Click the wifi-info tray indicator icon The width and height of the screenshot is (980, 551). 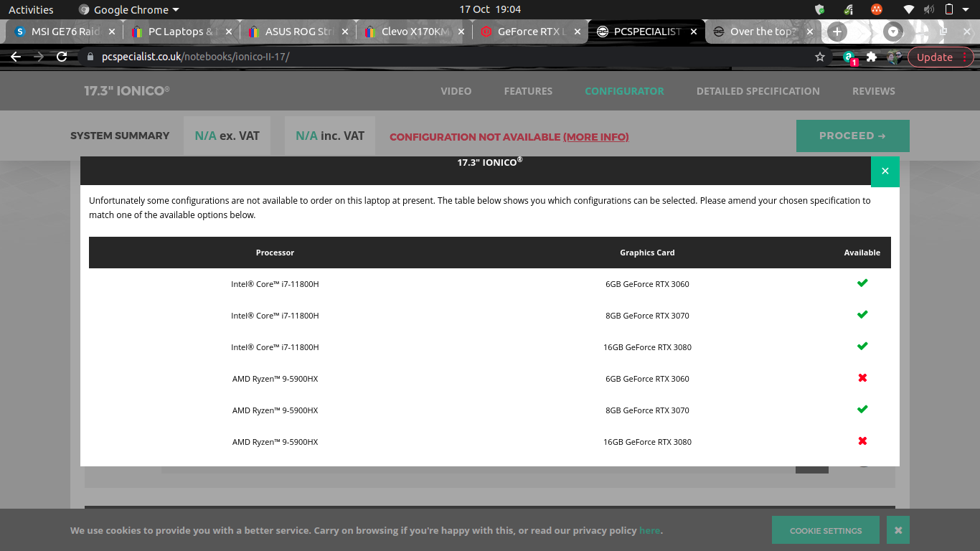[849, 9]
